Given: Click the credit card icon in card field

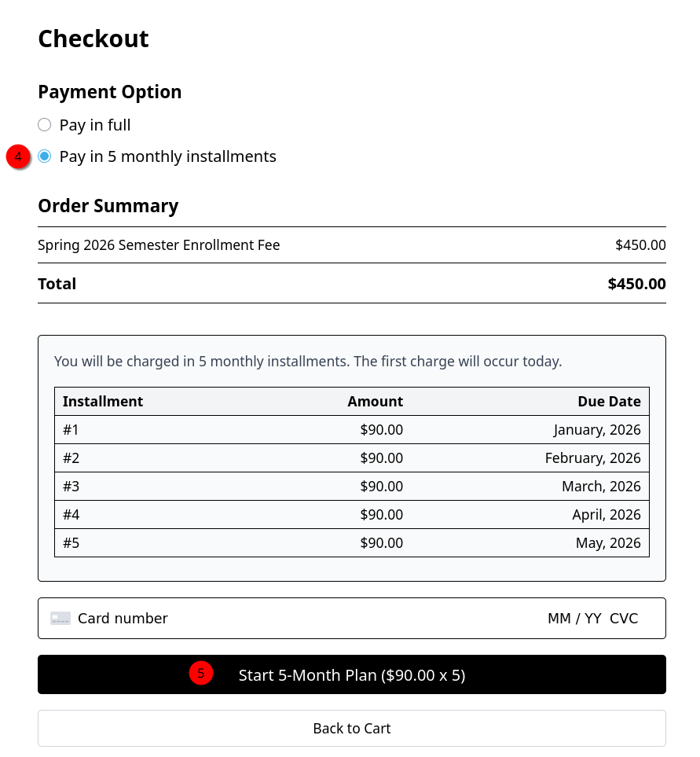Looking at the screenshot, I should point(60,619).
